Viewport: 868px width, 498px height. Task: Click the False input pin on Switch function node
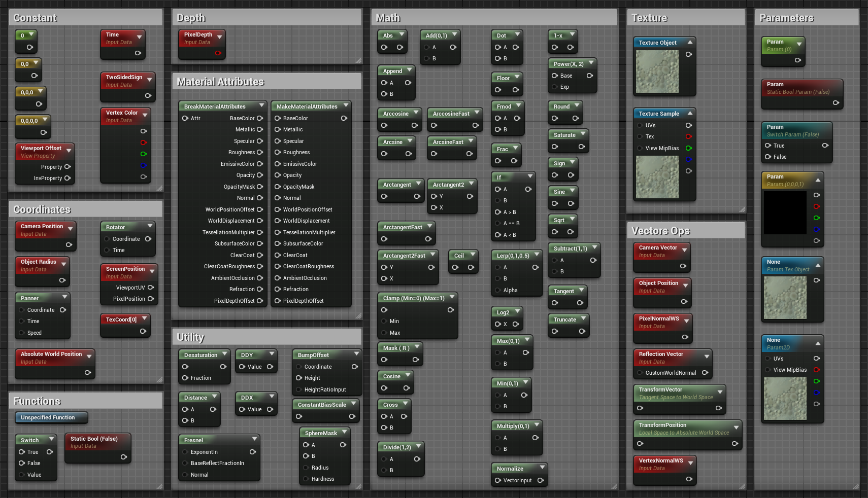point(22,463)
